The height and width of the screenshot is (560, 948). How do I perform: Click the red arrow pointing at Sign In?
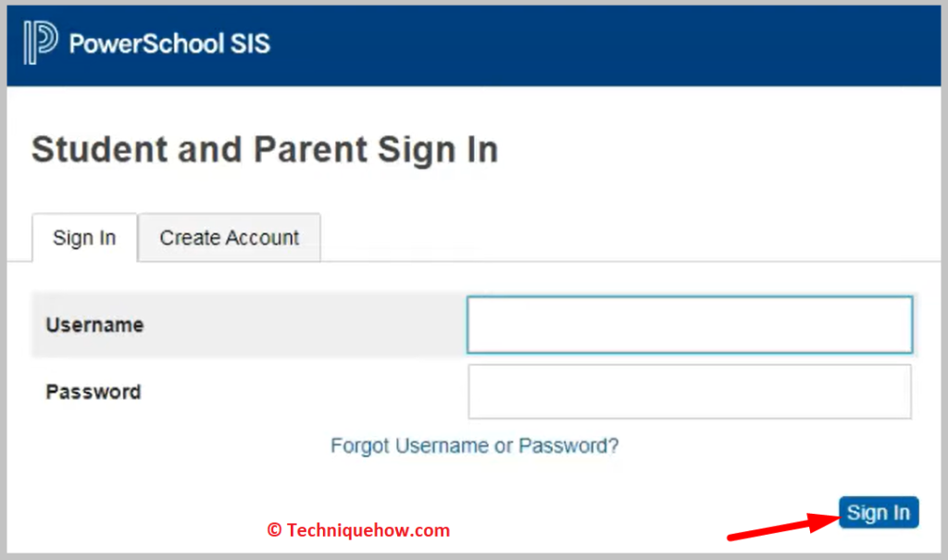(780, 526)
